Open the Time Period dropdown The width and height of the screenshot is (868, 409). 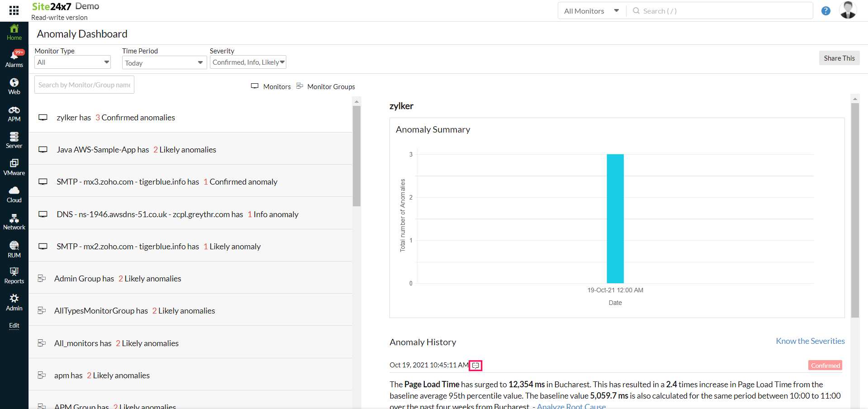[164, 63]
